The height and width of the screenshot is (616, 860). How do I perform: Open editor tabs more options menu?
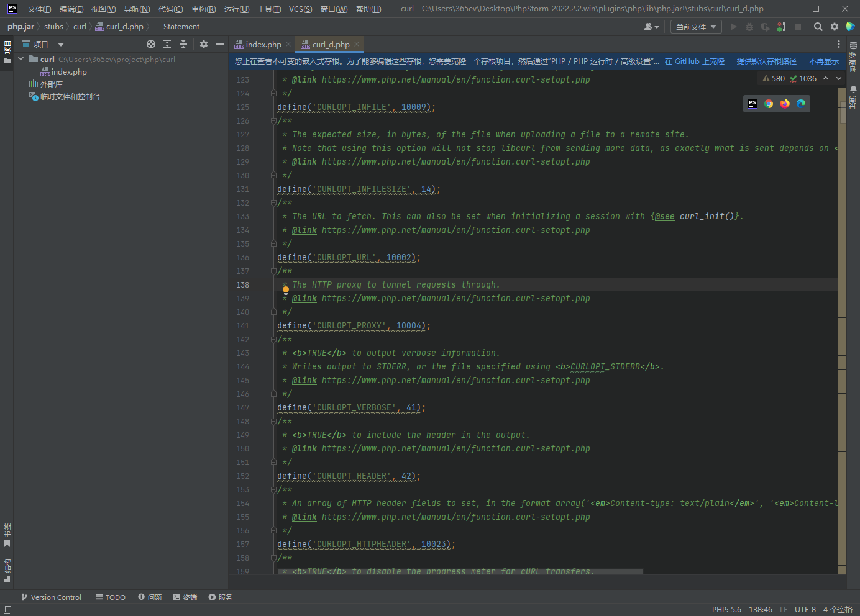(x=839, y=44)
